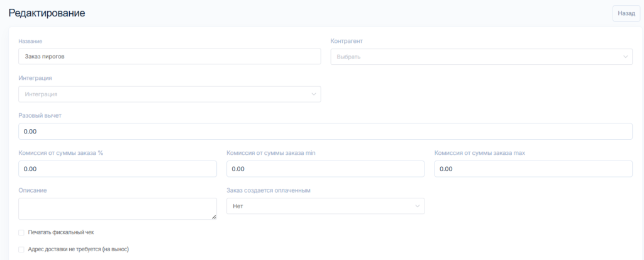Tick the Адрес доставки не требуется checkbox
Screen dimensions: 644x260
(21, 249)
